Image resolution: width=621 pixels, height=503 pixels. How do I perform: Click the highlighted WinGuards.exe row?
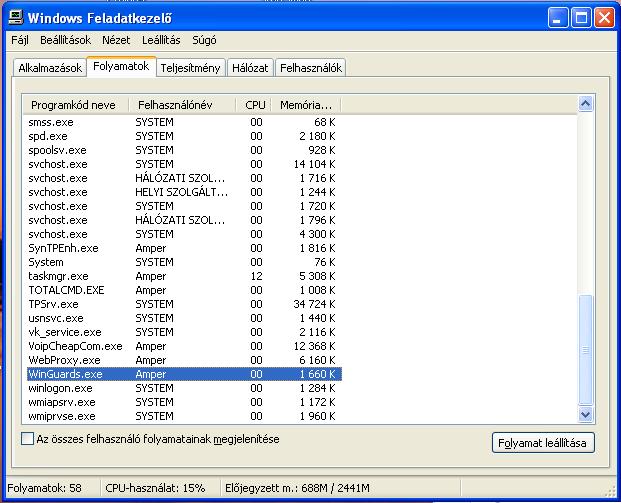click(x=184, y=374)
